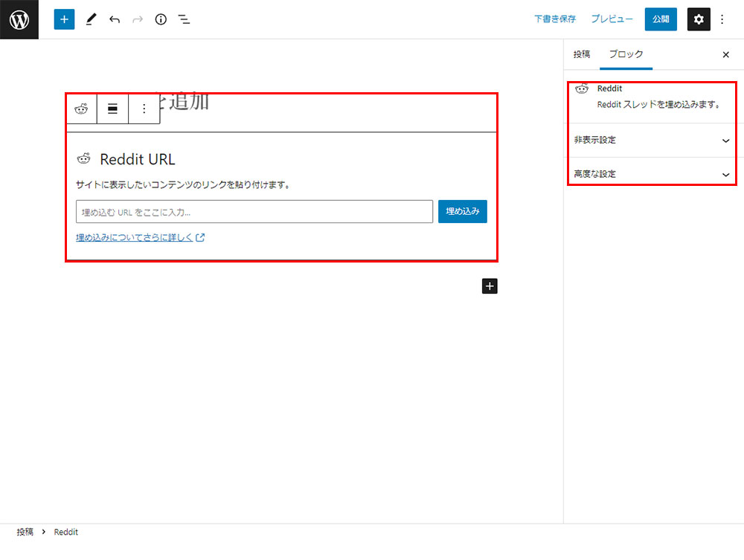
Task: Expand the 高度な設定 panel
Action: [652, 174]
